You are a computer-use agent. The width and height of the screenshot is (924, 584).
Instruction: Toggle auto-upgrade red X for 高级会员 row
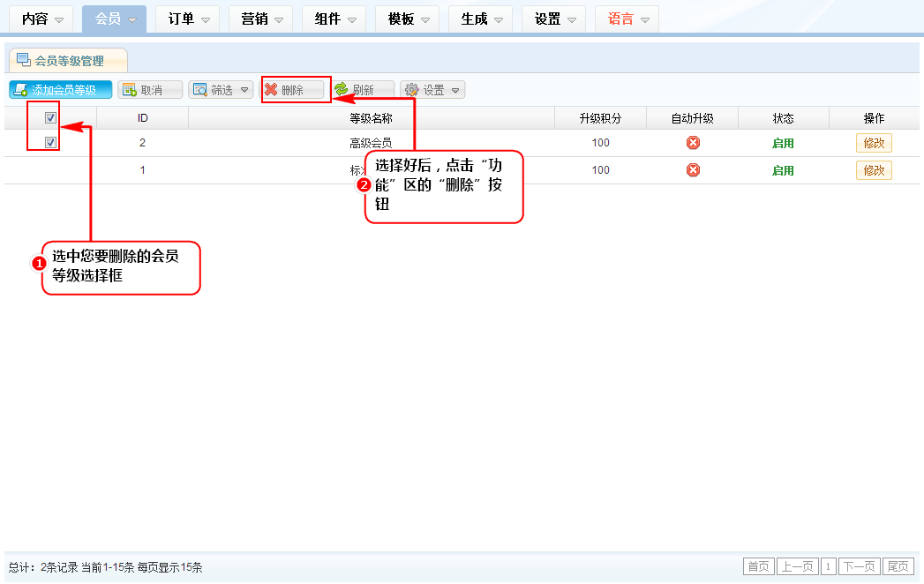(x=693, y=143)
